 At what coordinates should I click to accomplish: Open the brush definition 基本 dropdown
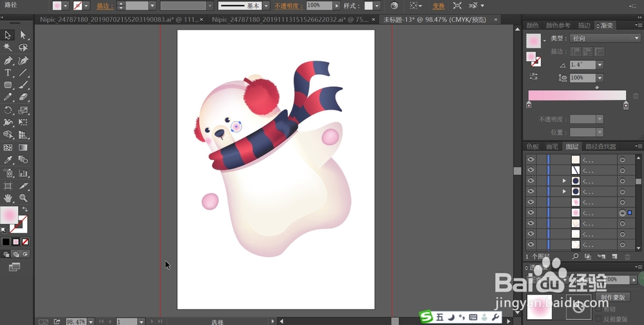point(266,6)
